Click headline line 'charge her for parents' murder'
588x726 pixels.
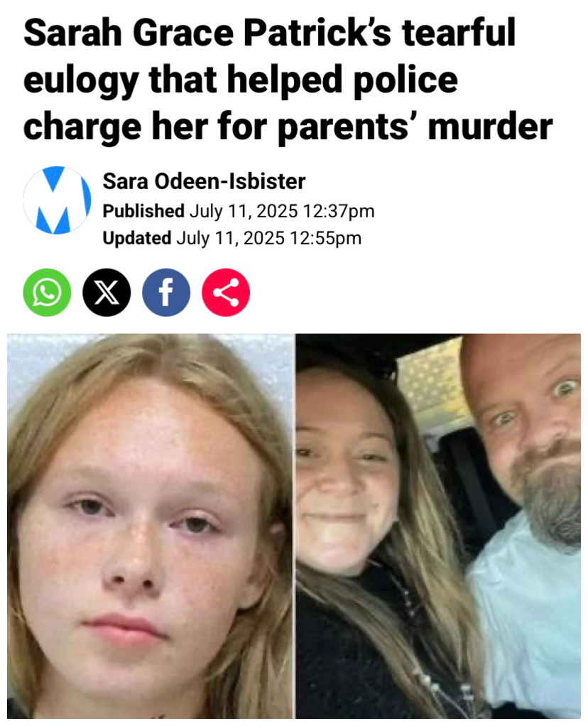(288, 127)
